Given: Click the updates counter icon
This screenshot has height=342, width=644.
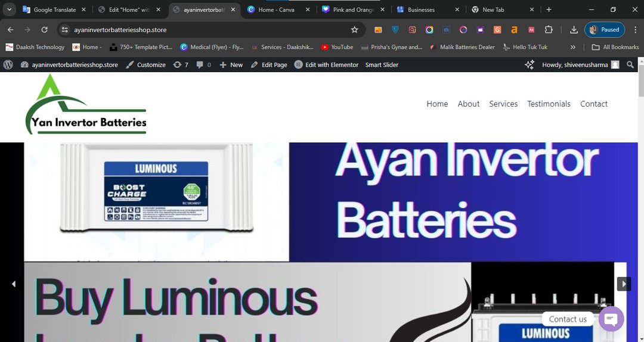Looking at the screenshot, I should [181, 65].
